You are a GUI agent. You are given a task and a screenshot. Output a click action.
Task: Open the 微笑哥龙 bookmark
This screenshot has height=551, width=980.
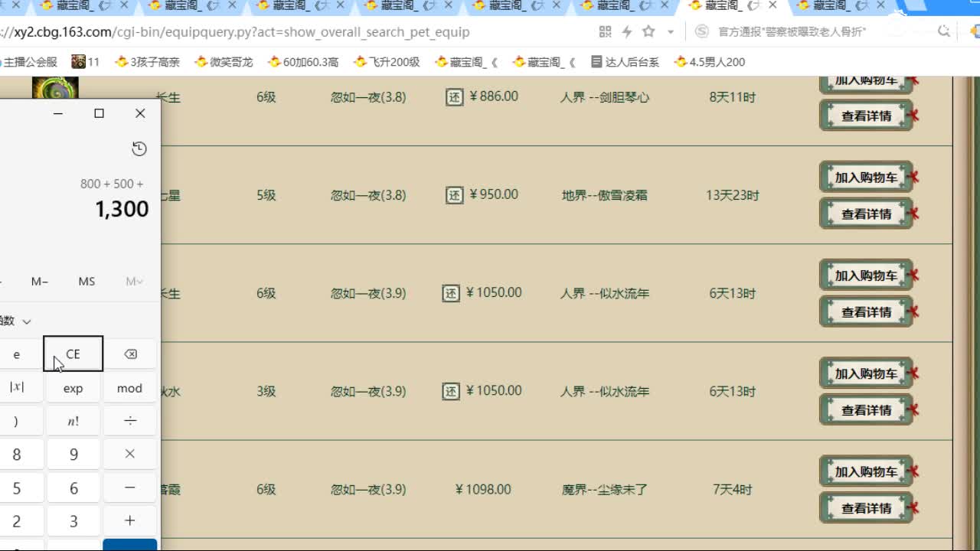(224, 62)
